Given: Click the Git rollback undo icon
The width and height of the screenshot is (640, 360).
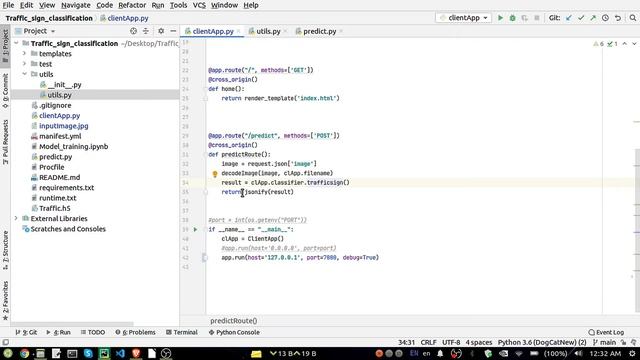Looking at the screenshot, I should pos(618,18).
